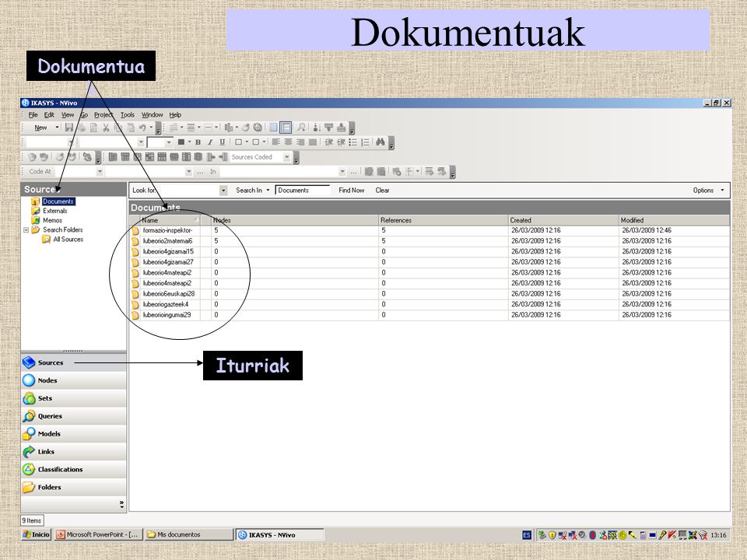
Task: Open the View menu
Action: [68, 115]
